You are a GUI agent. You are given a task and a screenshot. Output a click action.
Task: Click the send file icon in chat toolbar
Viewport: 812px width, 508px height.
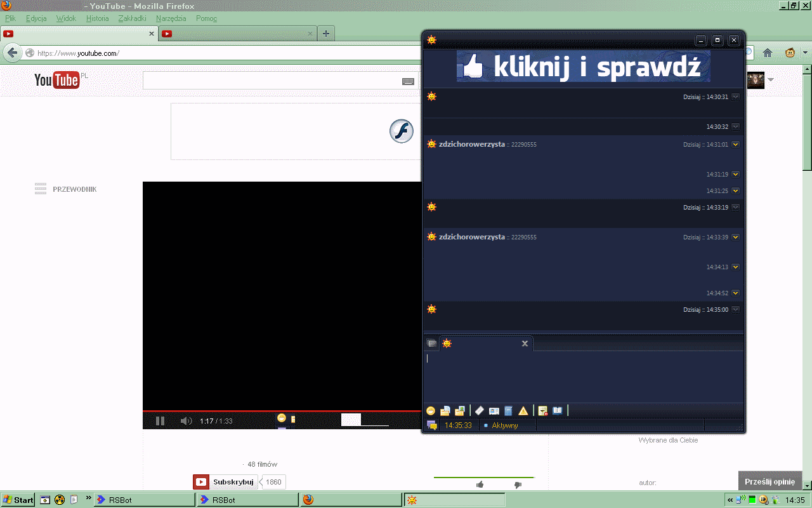pos(445,411)
